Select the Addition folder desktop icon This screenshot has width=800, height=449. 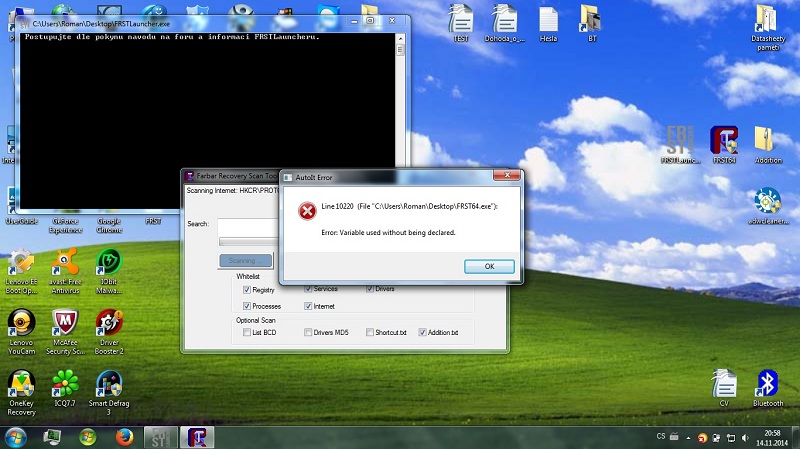point(768,145)
